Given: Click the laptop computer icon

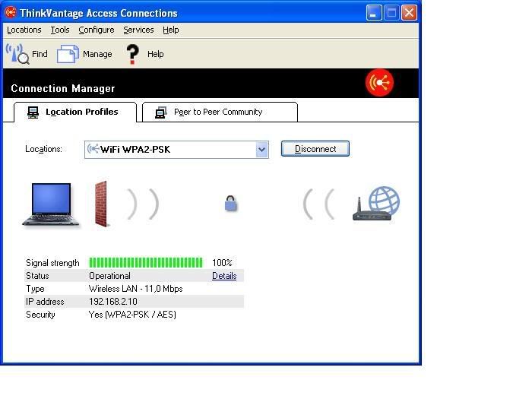Looking at the screenshot, I should pyautogui.click(x=51, y=204).
